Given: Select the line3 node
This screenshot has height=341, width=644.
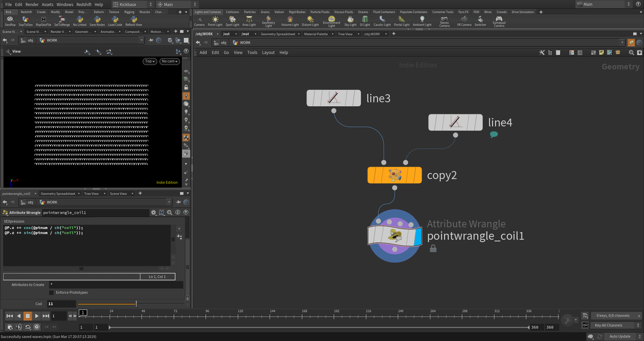Looking at the screenshot, I should pyautogui.click(x=334, y=98).
